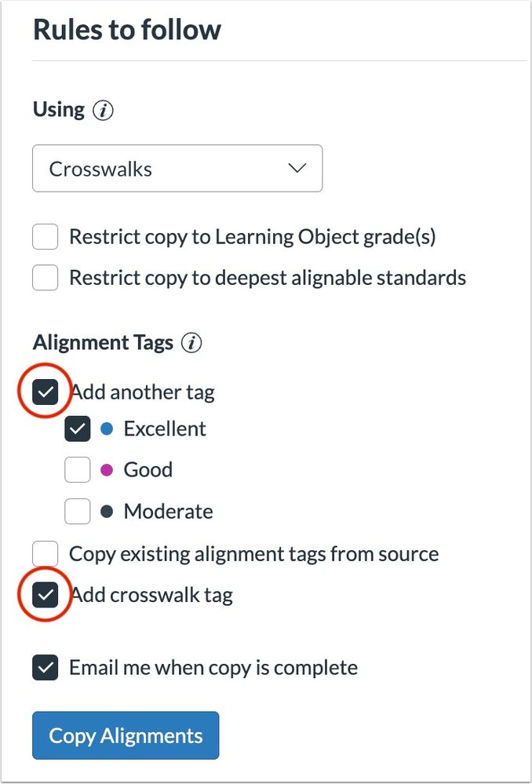532x784 pixels.
Task: Open the info icon beside Alignment Tags
Action: pyautogui.click(x=191, y=344)
